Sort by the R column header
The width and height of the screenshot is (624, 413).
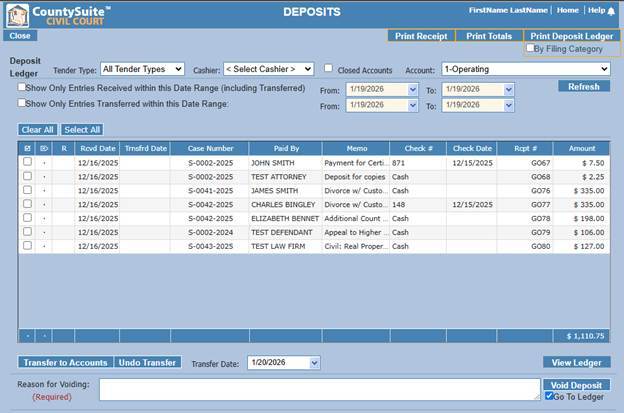point(64,148)
